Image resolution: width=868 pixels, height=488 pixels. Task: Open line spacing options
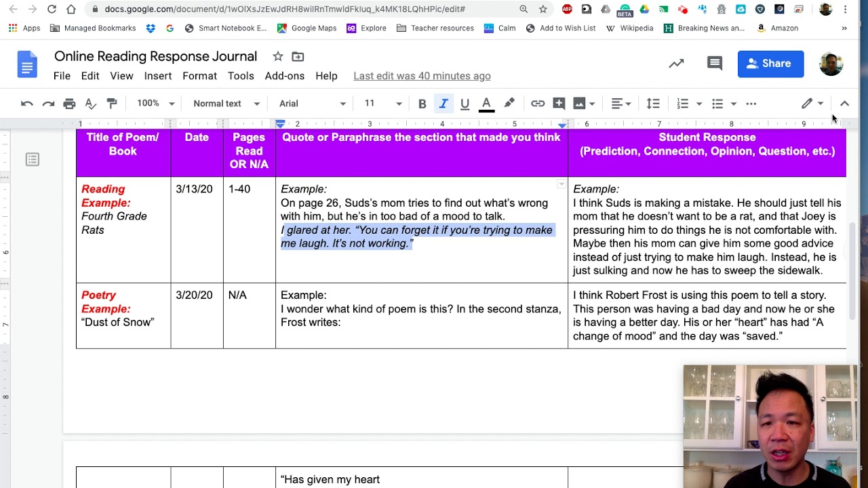pyautogui.click(x=653, y=104)
